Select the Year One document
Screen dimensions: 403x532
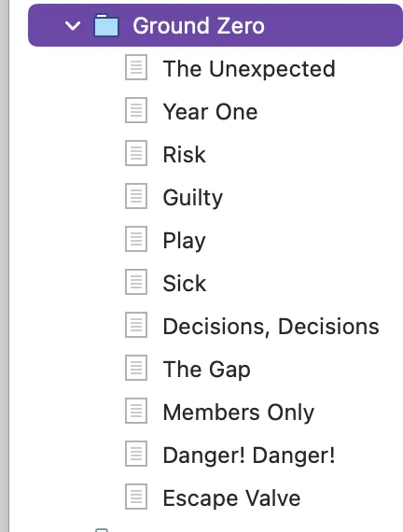(x=210, y=112)
